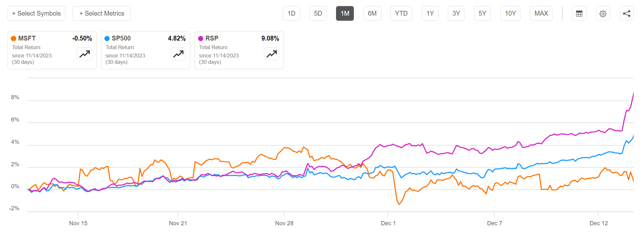Open the Select Symbols picker
The height and width of the screenshot is (238, 644).
36,13
